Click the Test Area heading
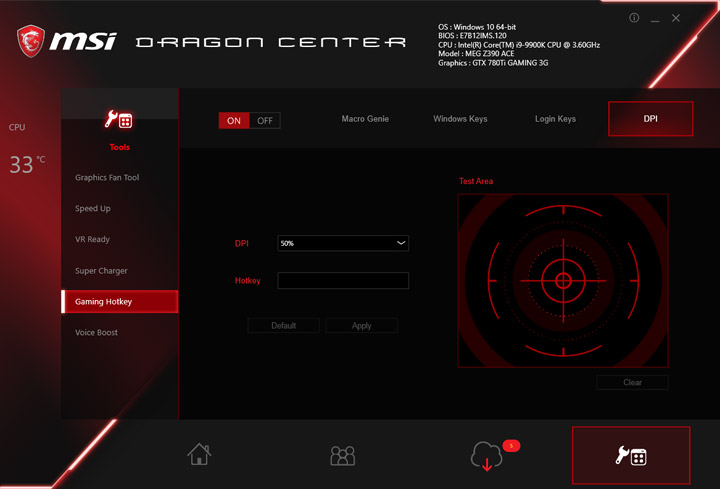The height and width of the screenshot is (489, 720). pos(476,181)
